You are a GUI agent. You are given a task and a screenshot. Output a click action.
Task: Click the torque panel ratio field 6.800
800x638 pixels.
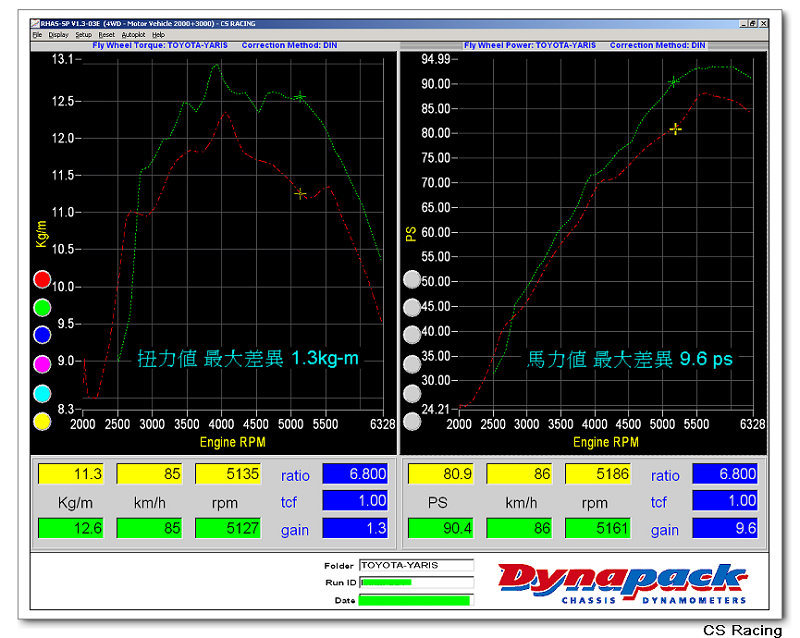[x=355, y=474]
